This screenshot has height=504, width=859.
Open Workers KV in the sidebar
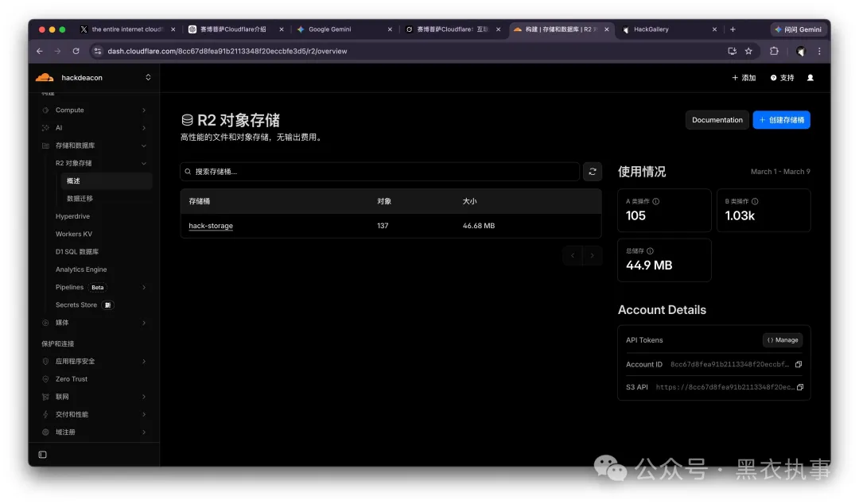coord(74,234)
